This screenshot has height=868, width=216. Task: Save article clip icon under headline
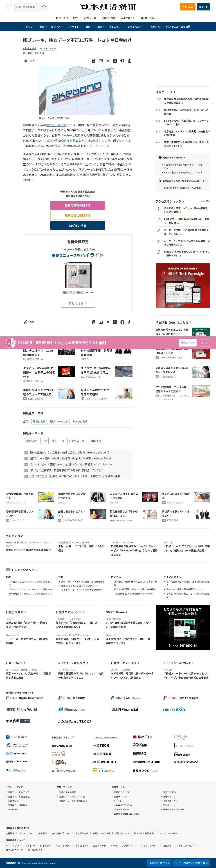(x=26, y=61)
